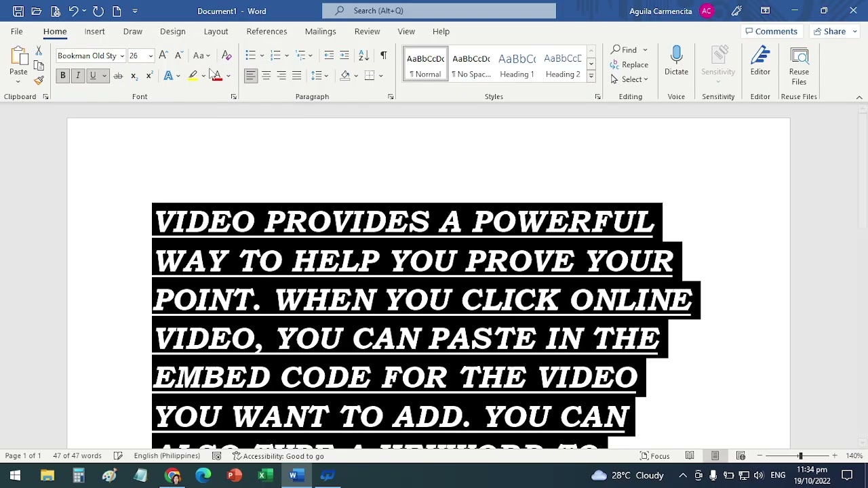Click the Search (Alt+Q) box
Screen dimensions: 868x488
click(x=439, y=11)
